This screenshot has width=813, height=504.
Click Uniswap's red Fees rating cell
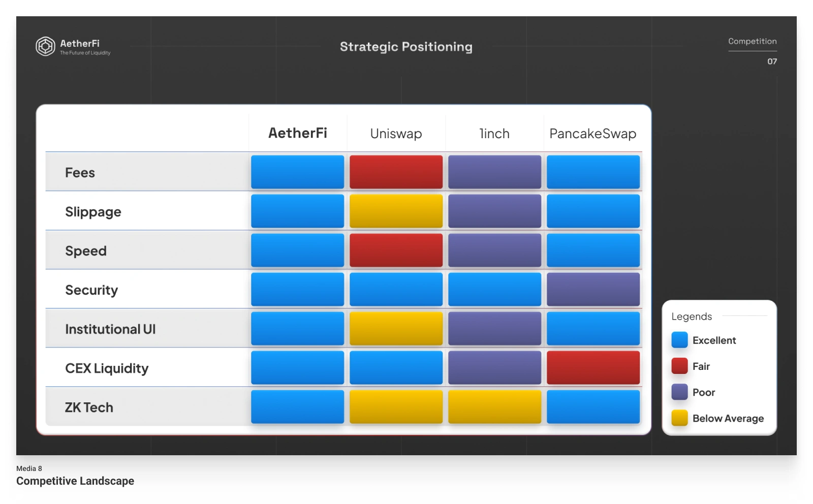(x=396, y=172)
